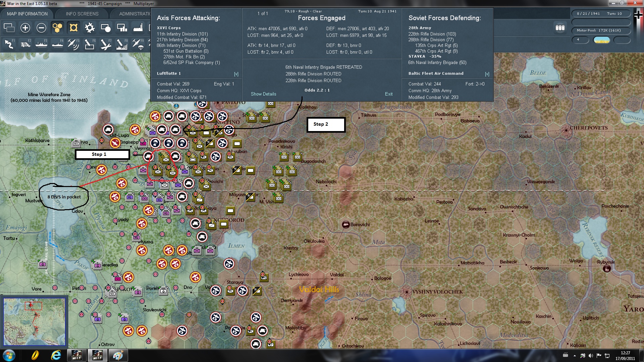Click the 228th Rifle Division defender entry
This screenshot has height=362, width=644.
(x=432, y=34)
